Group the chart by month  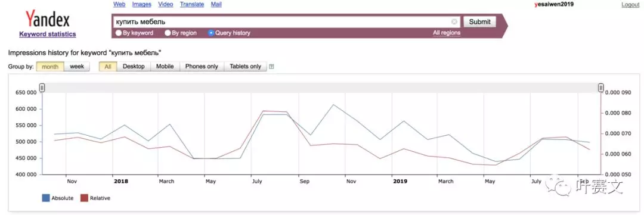tap(50, 67)
